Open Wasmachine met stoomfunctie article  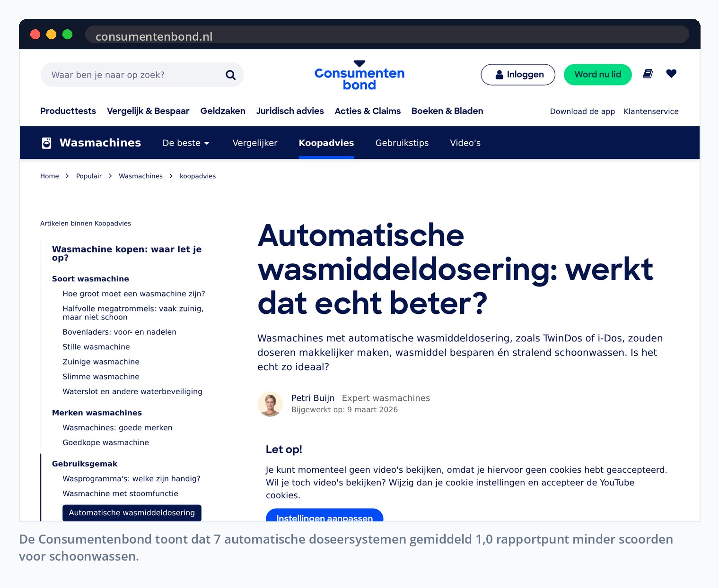[120, 493]
